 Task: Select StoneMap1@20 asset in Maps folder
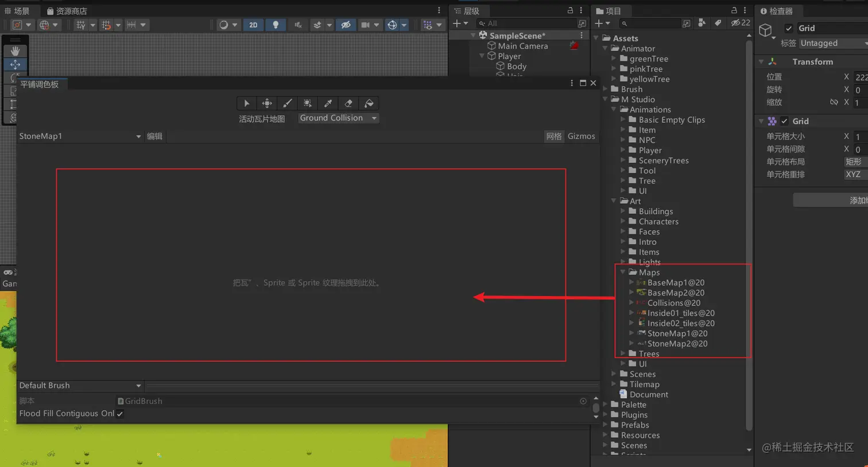coord(677,333)
